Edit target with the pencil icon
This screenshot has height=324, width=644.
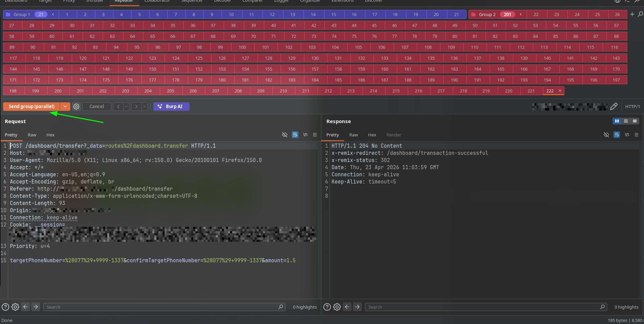click(x=614, y=106)
